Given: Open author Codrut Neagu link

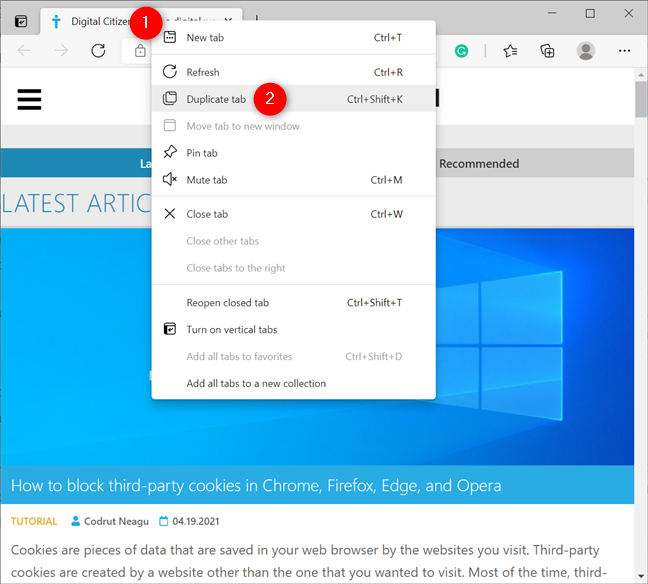Looking at the screenshot, I should click(x=116, y=521).
